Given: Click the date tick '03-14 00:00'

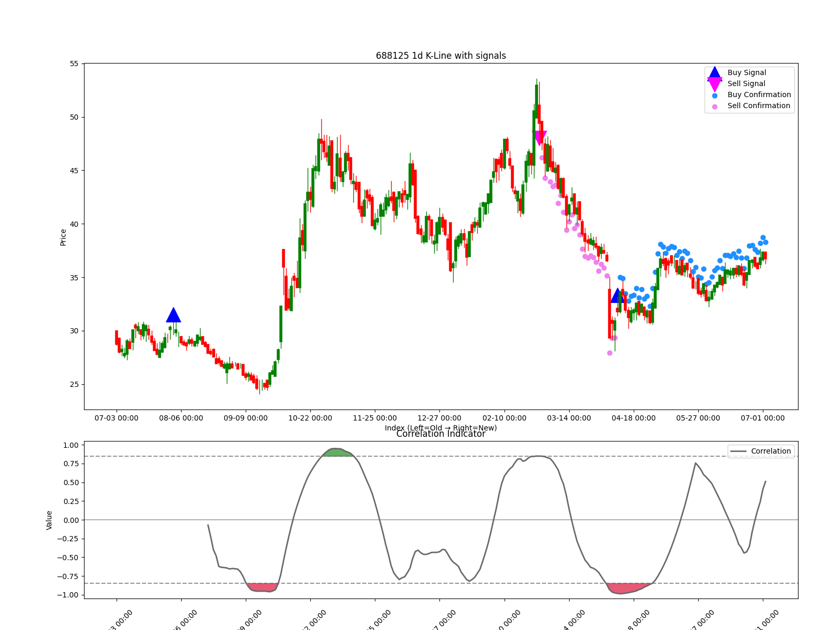Looking at the screenshot, I should click(569, 418).
